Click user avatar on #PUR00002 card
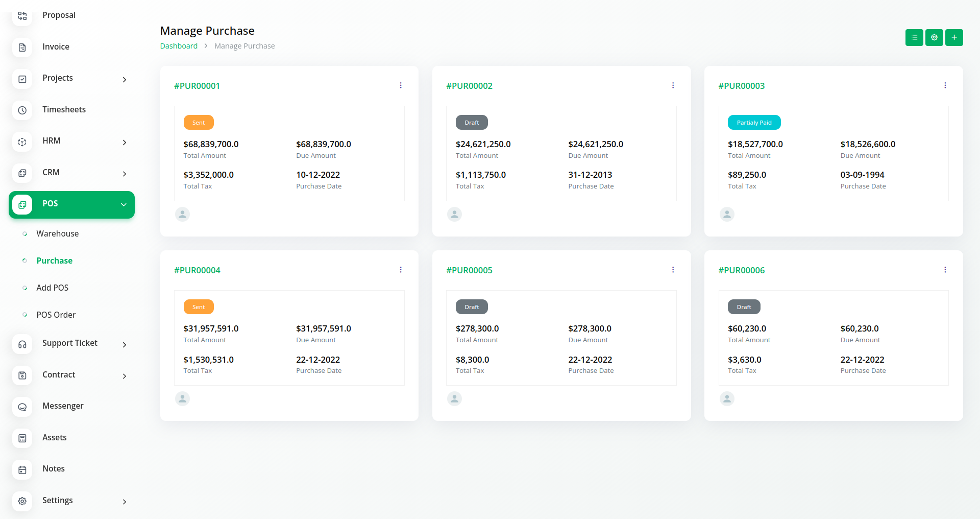 click(454, 214)
